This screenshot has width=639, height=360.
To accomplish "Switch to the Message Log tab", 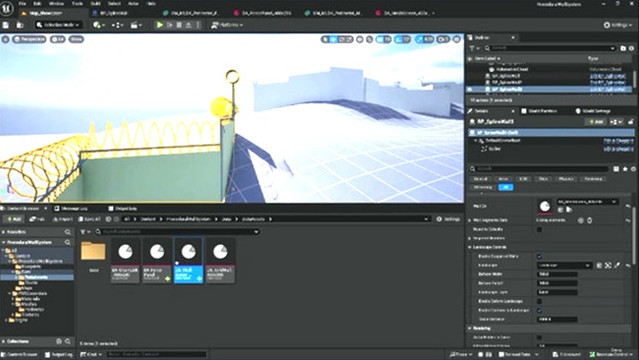I will (71, 209).
